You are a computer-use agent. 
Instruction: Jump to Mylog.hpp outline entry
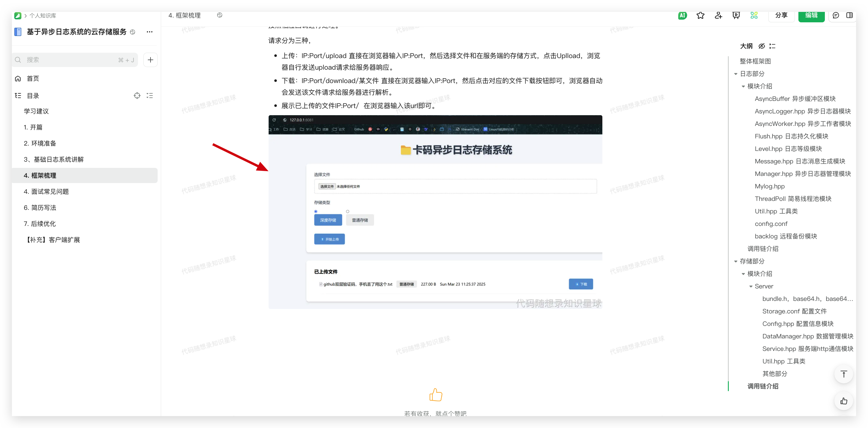(769, 186)
